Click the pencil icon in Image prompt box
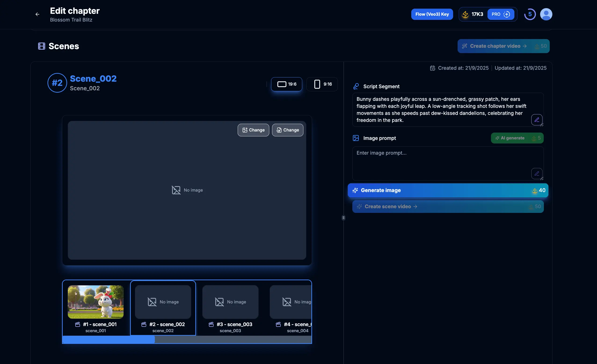Image resolution: width=597 pixels, height=364 pixels. (x=536, y=174)
